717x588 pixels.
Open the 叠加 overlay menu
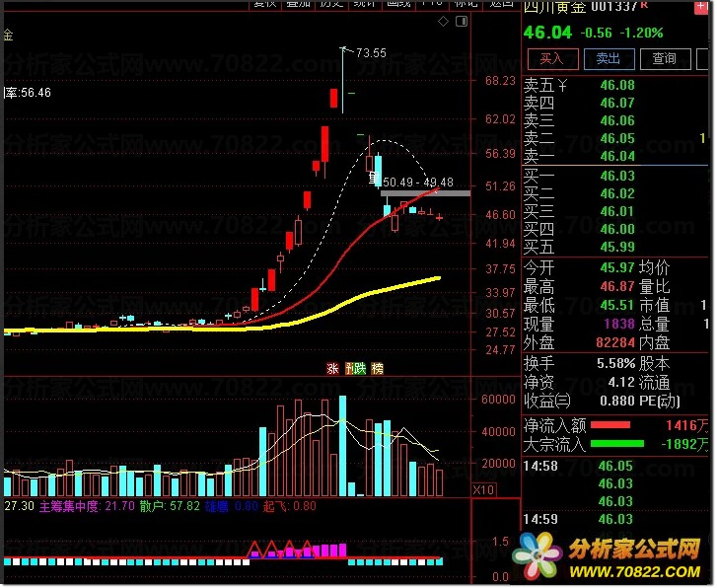[x=298, y=4]
